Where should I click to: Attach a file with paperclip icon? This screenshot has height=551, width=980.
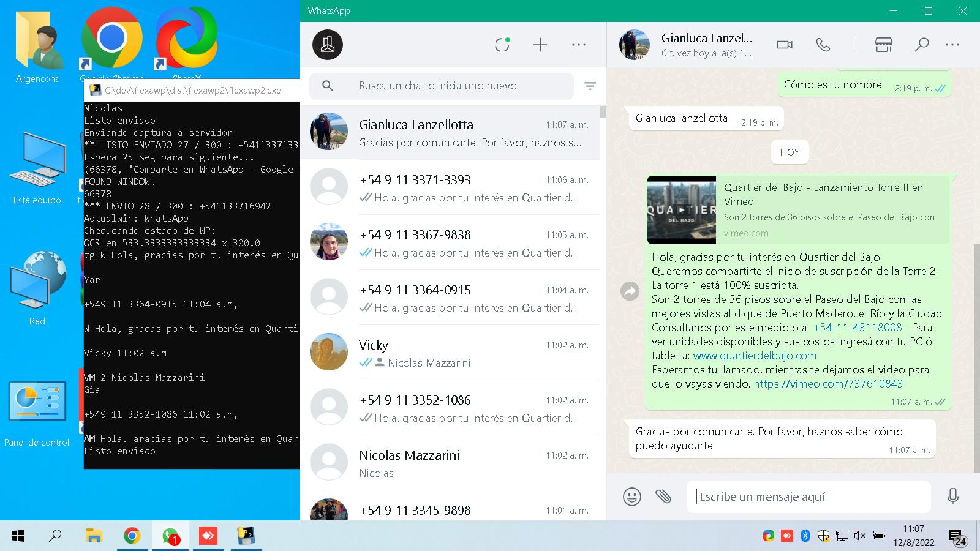(x=663, y=496)
